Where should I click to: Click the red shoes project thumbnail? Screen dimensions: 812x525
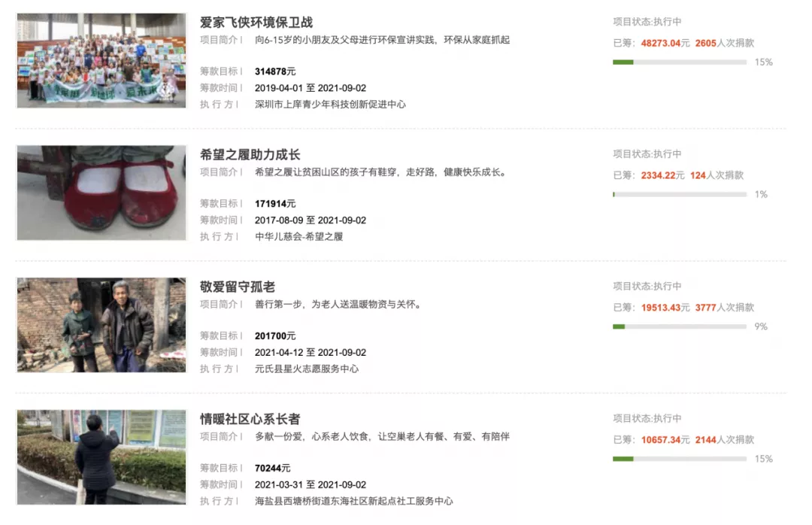click(101, 193)
